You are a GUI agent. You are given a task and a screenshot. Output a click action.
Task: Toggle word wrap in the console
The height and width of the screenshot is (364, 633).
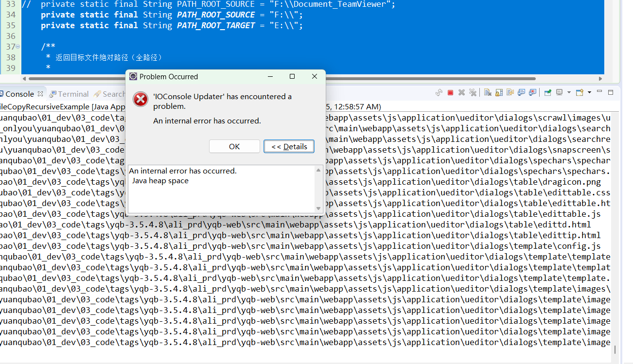510,92
